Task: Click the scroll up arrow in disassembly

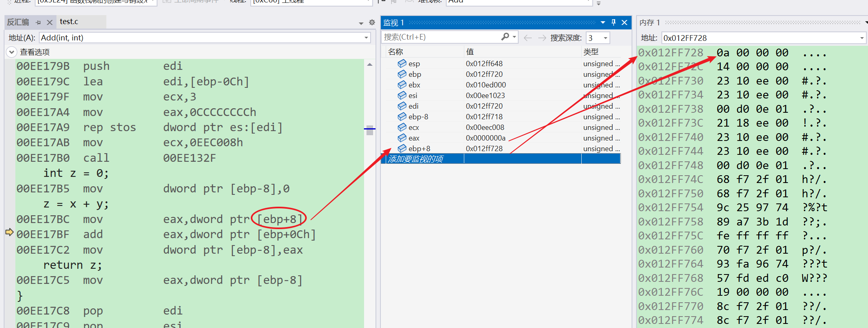Action: [x=370, y=65]
